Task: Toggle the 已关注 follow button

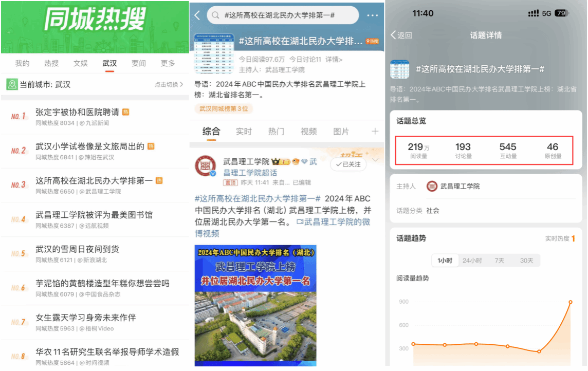Action: [x=348, y=164]
